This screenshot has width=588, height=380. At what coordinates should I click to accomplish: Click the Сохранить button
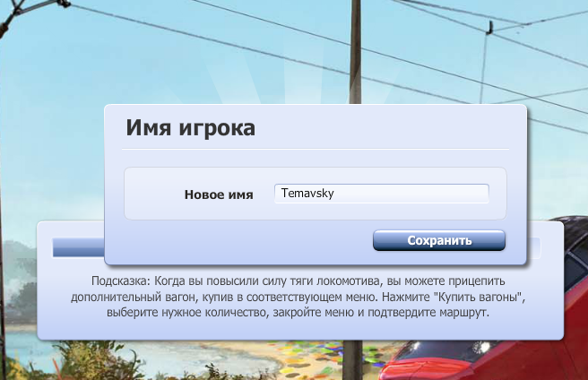tap(439, 240)
